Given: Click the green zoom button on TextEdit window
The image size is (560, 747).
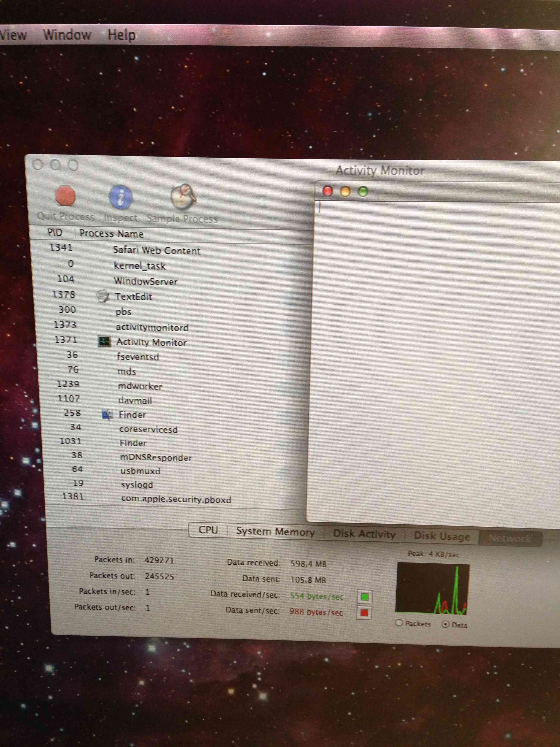Looking at the screenshot, I should click(363, 192).
